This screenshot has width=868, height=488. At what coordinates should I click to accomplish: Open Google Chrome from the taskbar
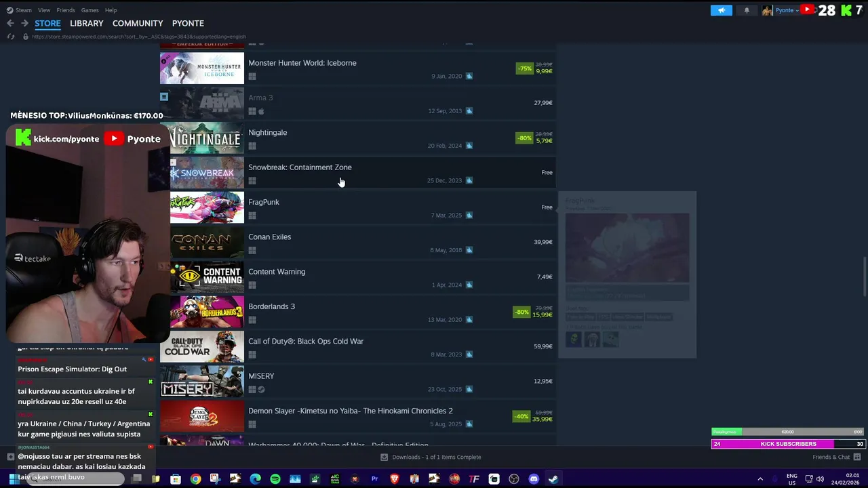(195, 479)
